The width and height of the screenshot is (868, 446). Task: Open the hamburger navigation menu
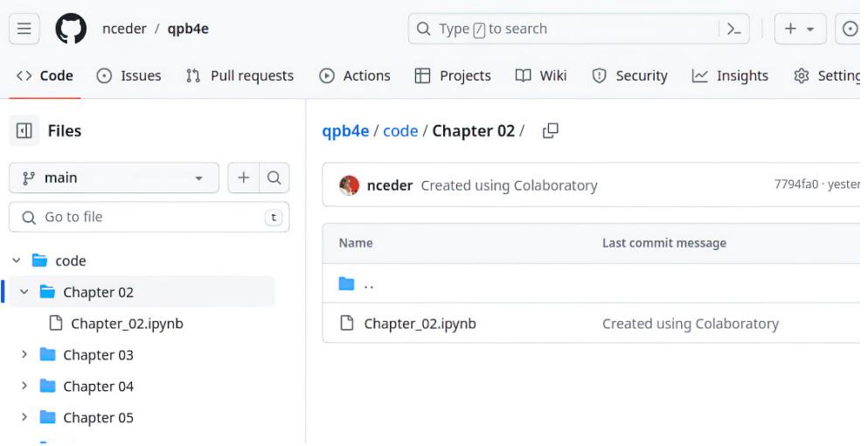click(x=24, y=29)
